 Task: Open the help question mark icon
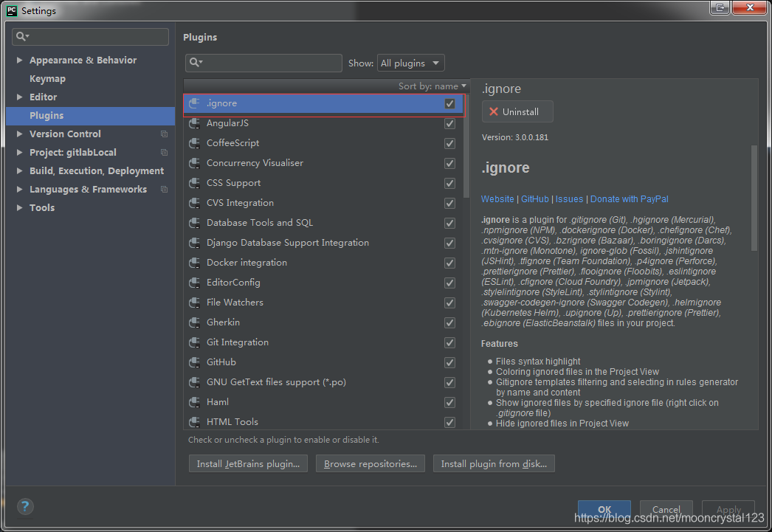[25, 506]
